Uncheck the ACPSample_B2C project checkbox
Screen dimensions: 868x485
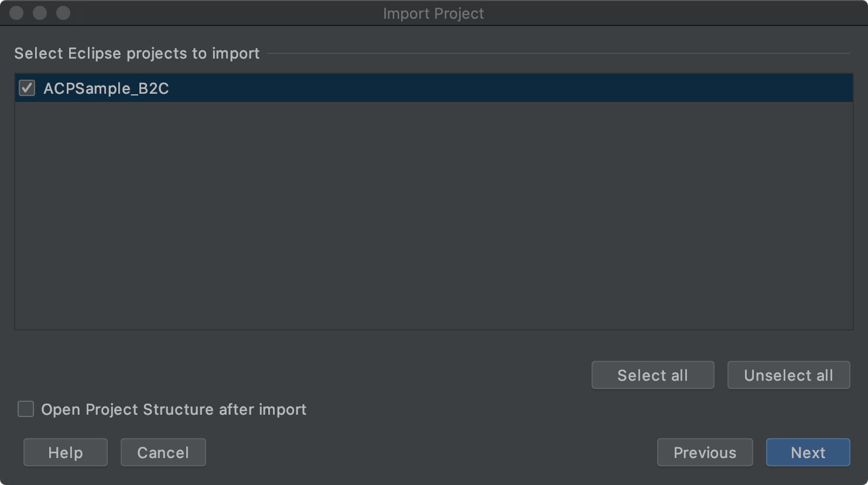tap(27, 88)
